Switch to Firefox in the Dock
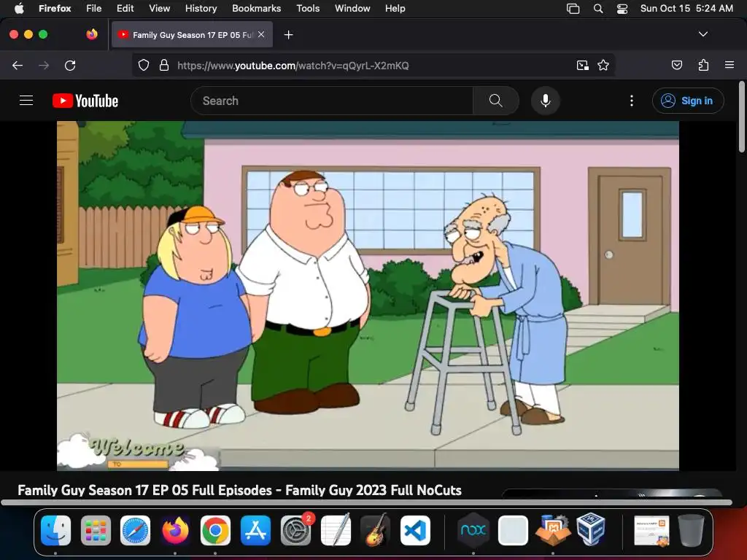747x560 pixels. coord(175,531)
